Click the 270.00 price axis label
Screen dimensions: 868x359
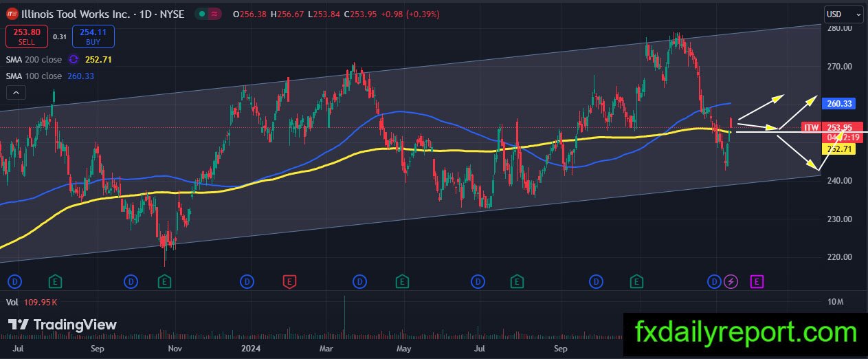tap(840, 67)
